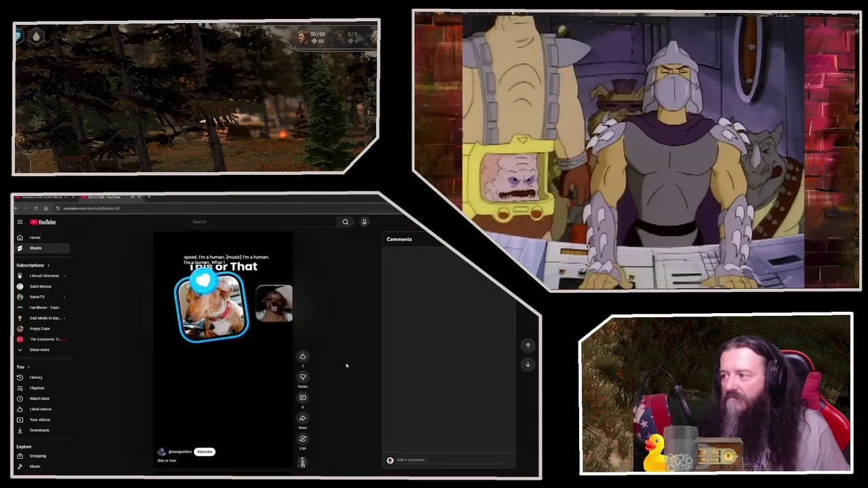Dislike the Short with thumbs-down
Screen dimensions: 868x488
[x=302, y=377]
